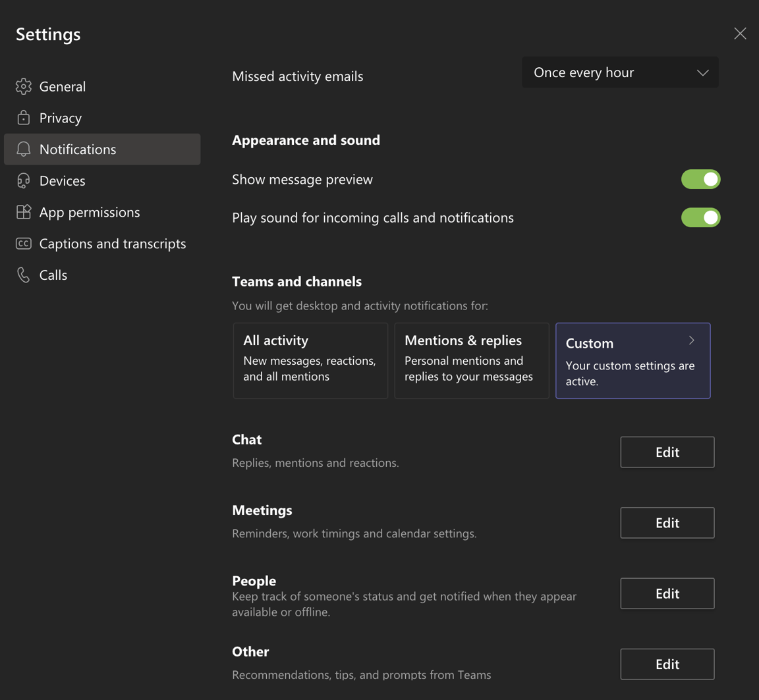The image size is (759, 700).
Task: Open General settings via the gear icon
Action: 24,86
